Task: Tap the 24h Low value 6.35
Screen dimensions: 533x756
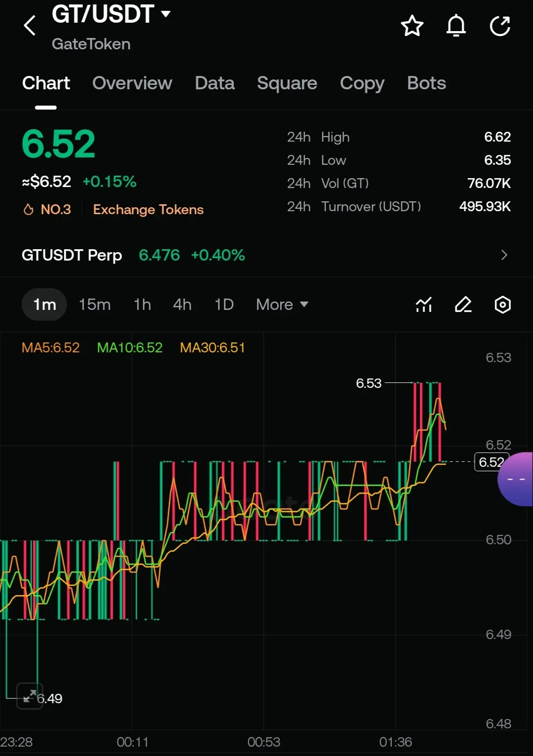Action: click(x=497, y=160)
